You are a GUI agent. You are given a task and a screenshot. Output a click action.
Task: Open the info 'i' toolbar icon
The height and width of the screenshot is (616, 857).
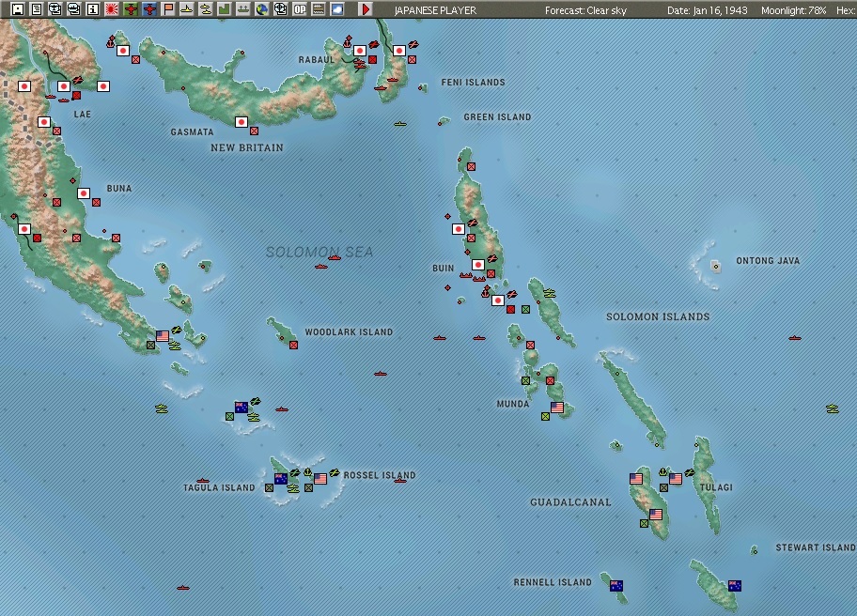tap(93, 8)
